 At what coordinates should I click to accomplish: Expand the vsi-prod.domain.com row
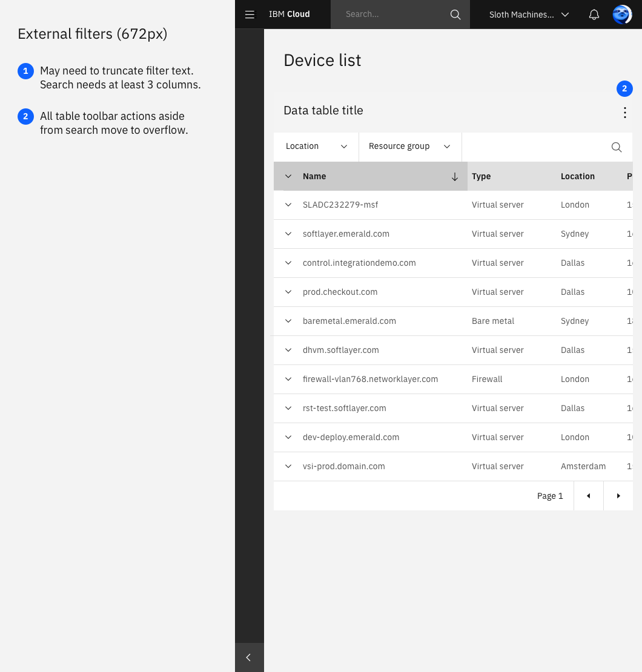click(x=288, y=466)
